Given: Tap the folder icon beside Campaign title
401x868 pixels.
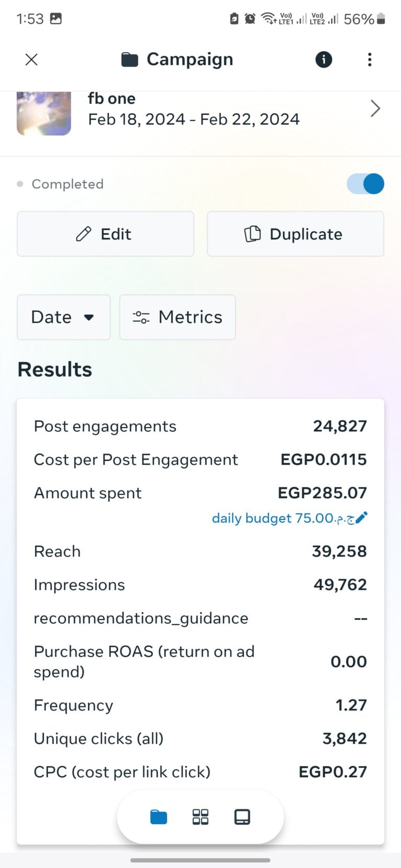Looking at the screenshot, I should point(129,60).
